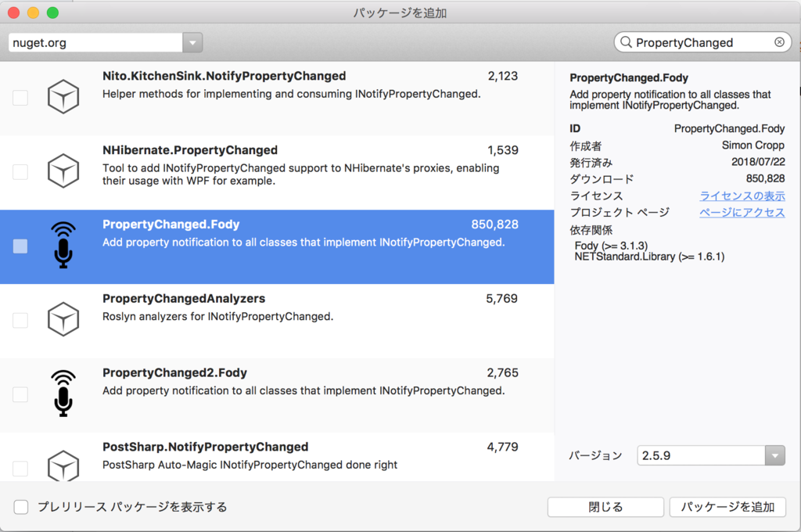Check the PropertyChanged2.Fody package checkbox
Viewport: 801px width, 532px height.
click(x=20, y=394)
